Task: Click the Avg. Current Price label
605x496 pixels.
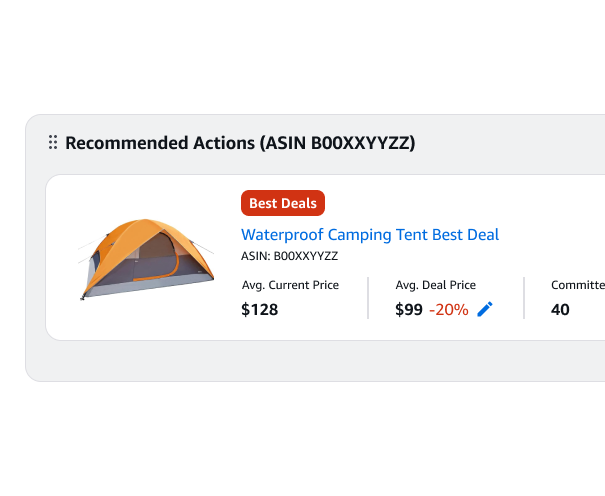Action: 290,285
